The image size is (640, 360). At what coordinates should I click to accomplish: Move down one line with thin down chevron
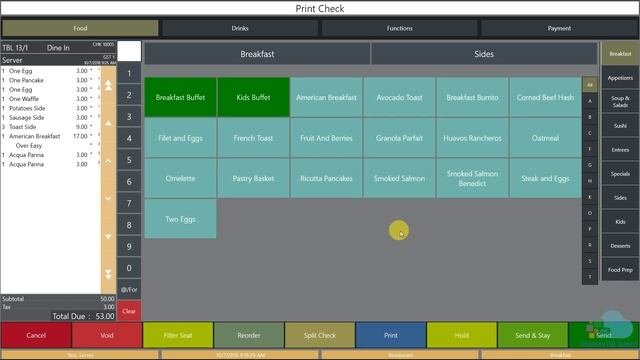tap(108, 199)
